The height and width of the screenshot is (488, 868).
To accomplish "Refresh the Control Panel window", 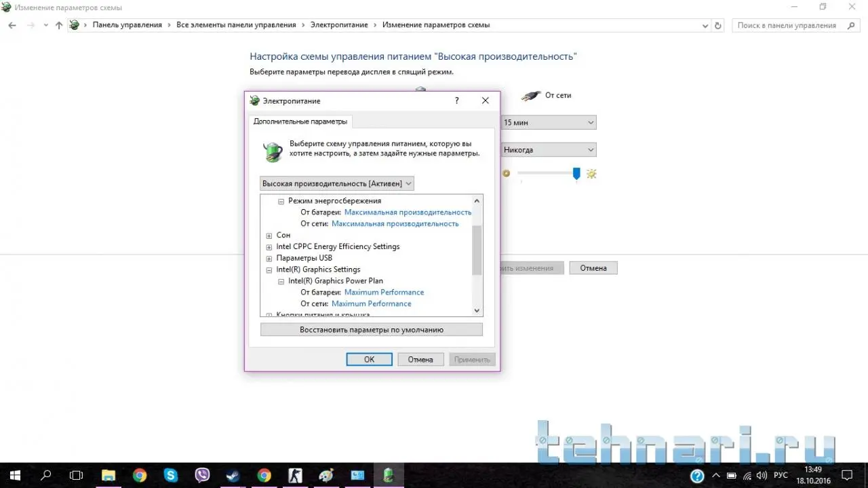I will pos(719,25).
